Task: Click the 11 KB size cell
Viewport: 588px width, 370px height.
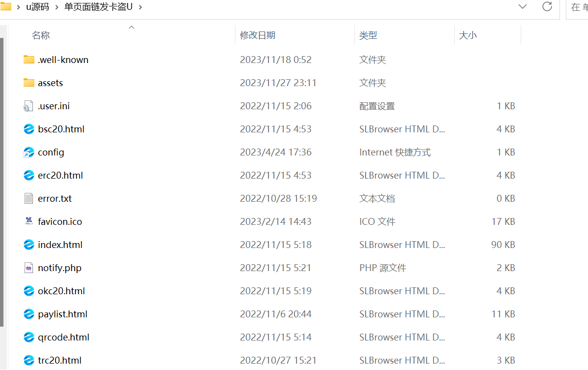Action: 503,314
